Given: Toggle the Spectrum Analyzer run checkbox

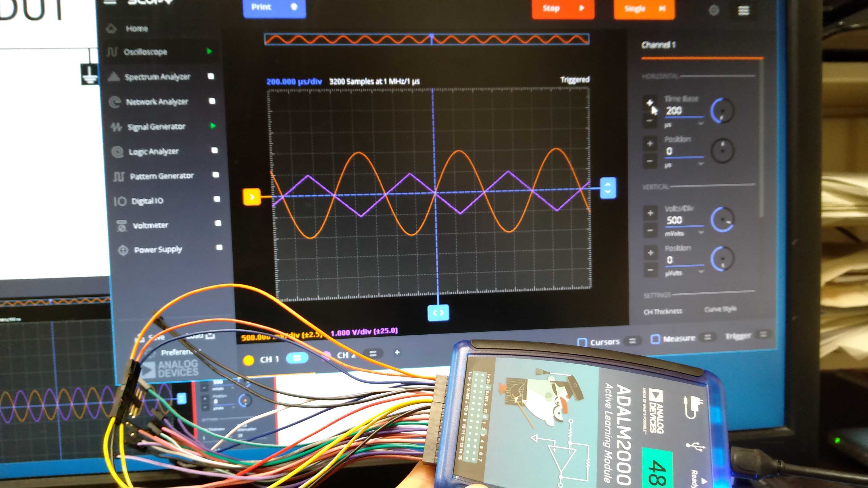Looking at the screenshot, I should point(211,76).
